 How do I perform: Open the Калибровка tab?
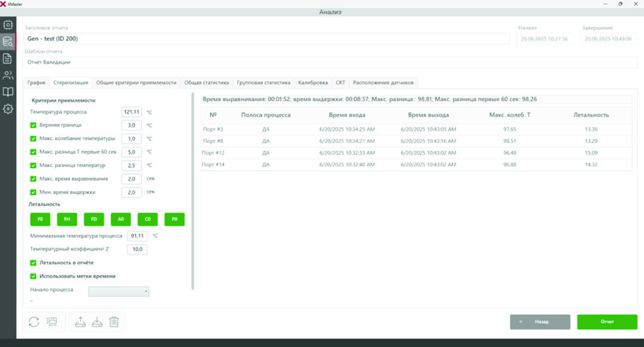coord(313,82)
